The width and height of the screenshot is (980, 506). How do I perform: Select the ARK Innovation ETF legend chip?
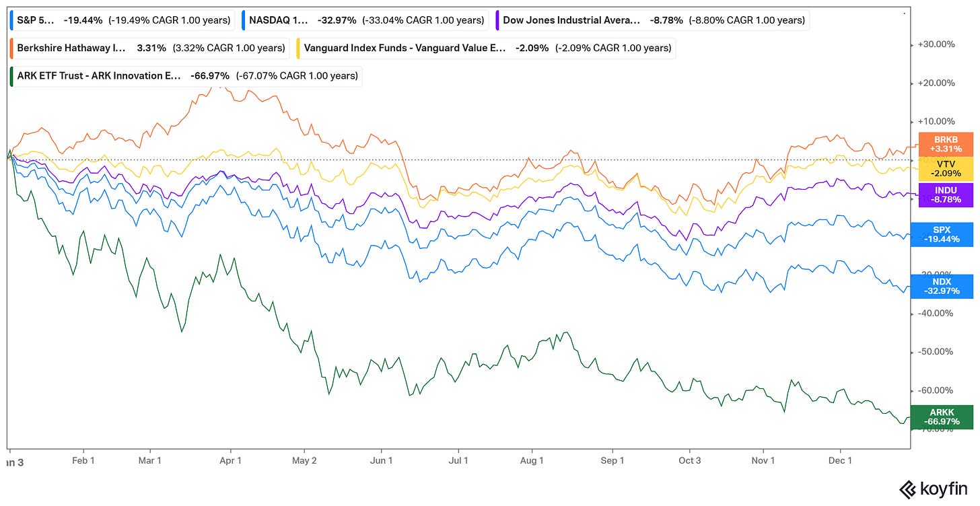[186, 75]
